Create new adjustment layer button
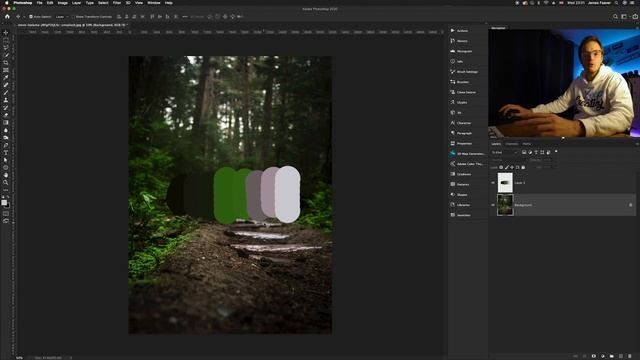Viewport: 640px width, 360px height. pos(603,356)
